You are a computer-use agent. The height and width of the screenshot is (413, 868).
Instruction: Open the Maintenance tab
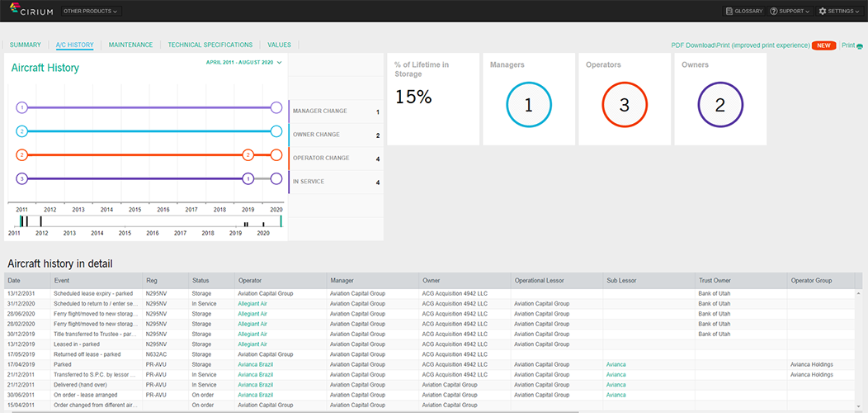click(130, 45)
